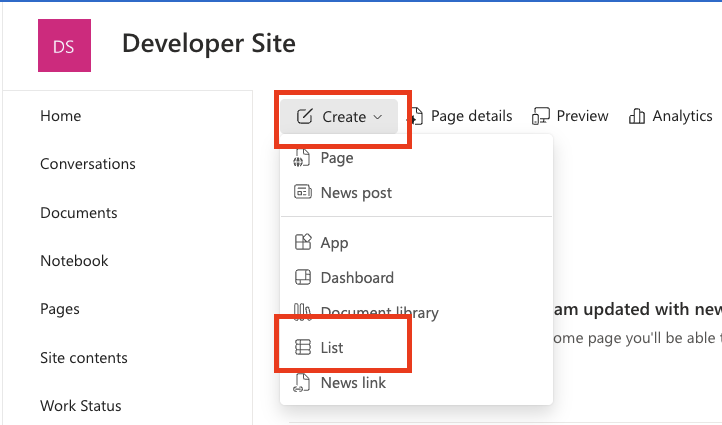Image resolution: width=722 pixels, height=425 pixels.
Task: Click the Create button label
Action: (x=344, y=117)
